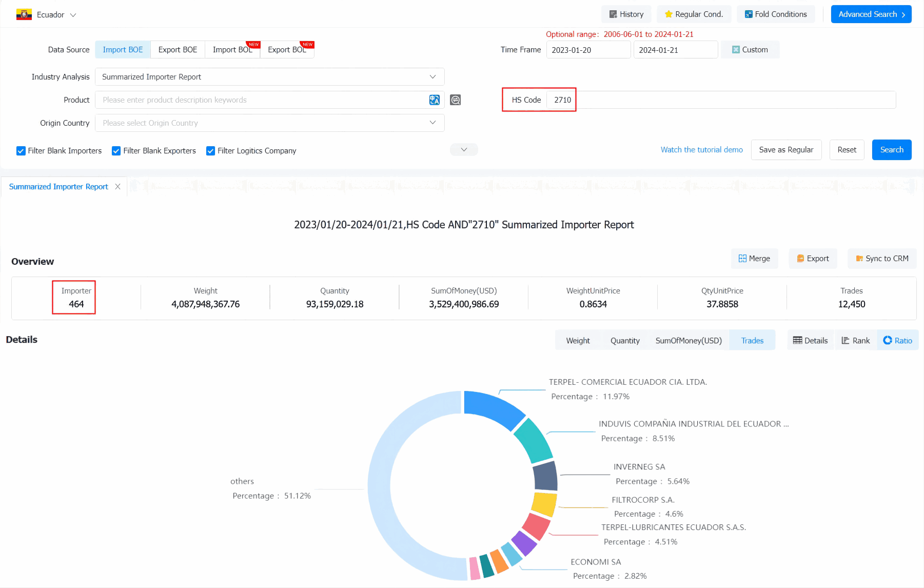
Task: Select the Import BOL data source
Action: pyautogui.click(x=232, y=50)
